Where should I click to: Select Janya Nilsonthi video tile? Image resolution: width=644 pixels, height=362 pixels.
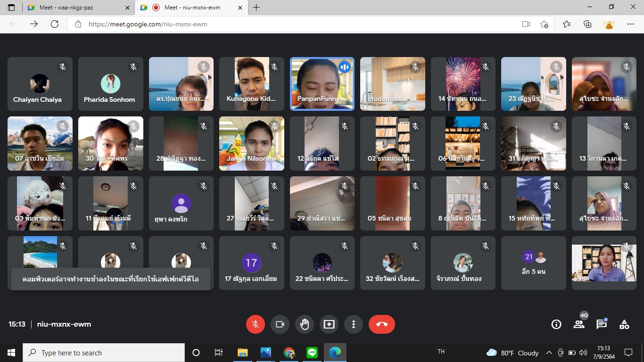coord(252,143)
